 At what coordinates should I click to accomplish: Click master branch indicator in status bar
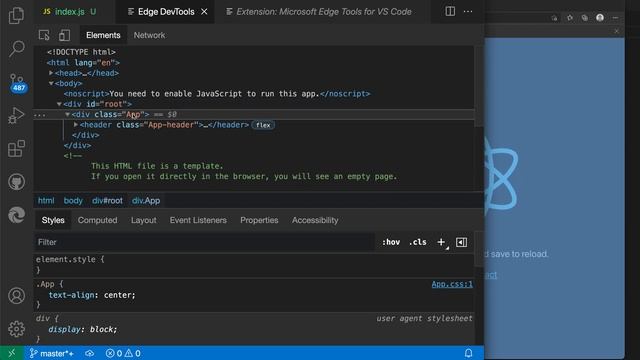[51, 353]
